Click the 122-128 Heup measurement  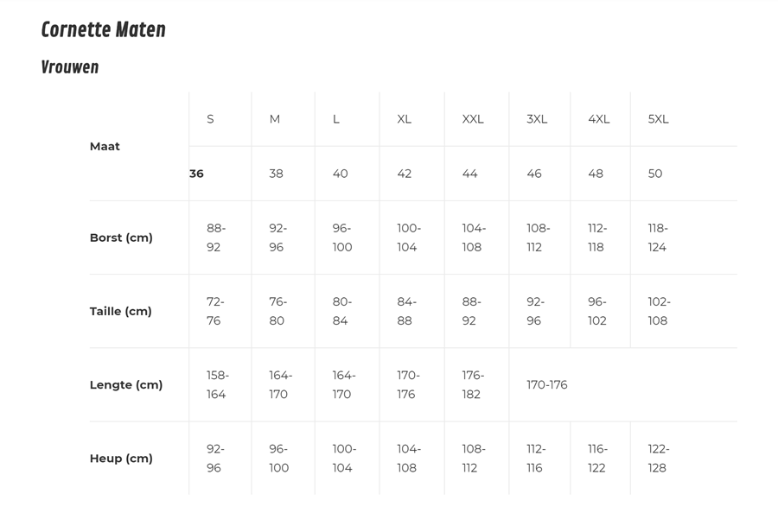pos(659,459)
